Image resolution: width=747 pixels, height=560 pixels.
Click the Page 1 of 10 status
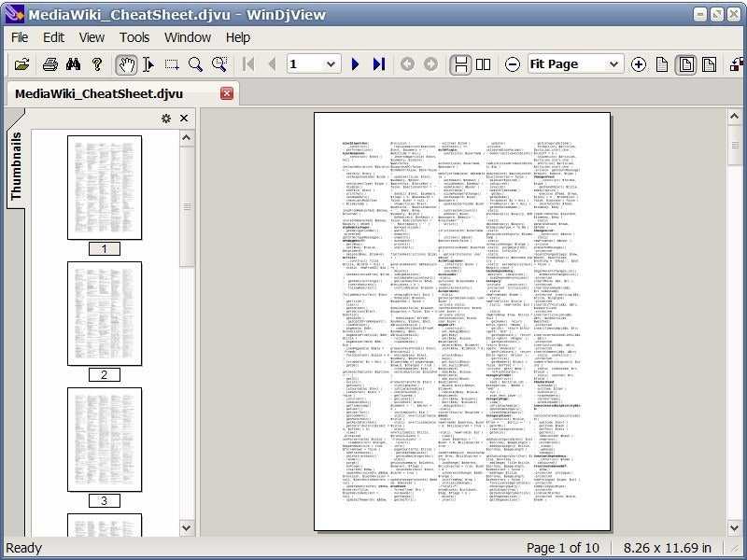(x=563, y=548)
